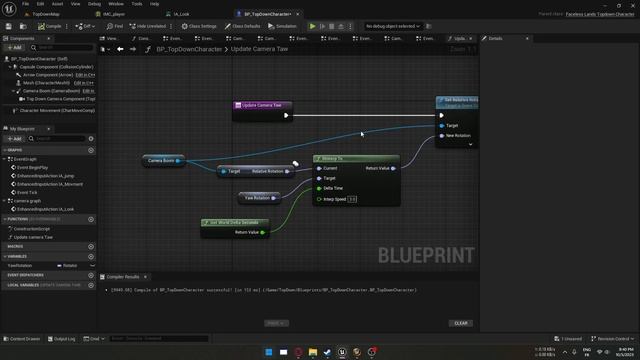Screen dimensions: 640x360
Task: Start Simulation mode
Action: click(x=282, y=26)
